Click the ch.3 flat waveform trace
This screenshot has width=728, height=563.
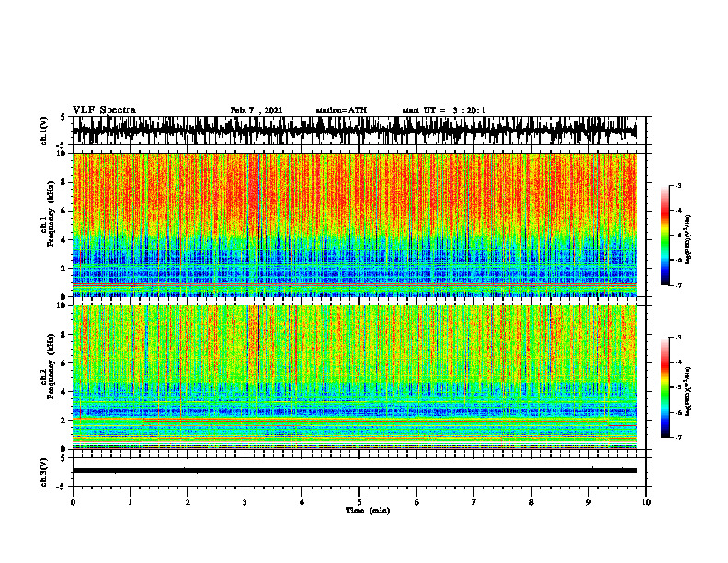tap(355, 471)
